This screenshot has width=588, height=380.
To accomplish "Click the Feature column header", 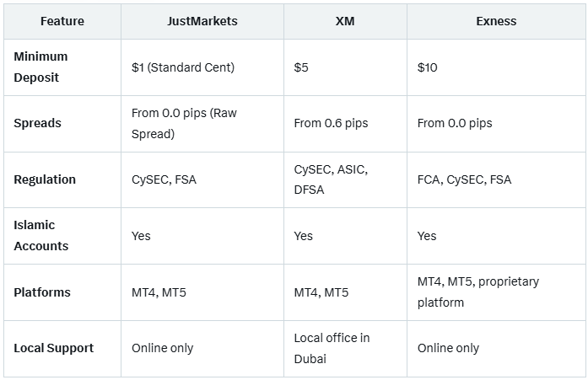I will [62, 21].
